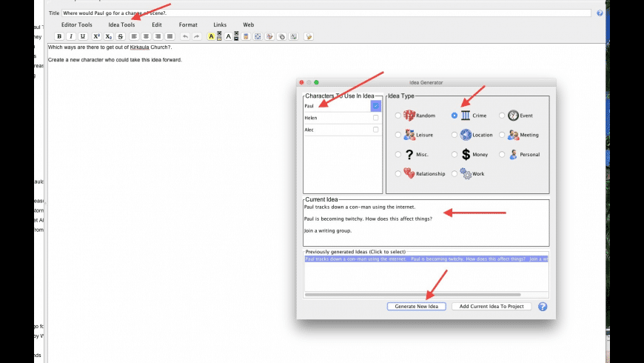Click the Misc question mark icon
Image resolution: width=644 pixels, height=363 pixels.
pos(409,155)
